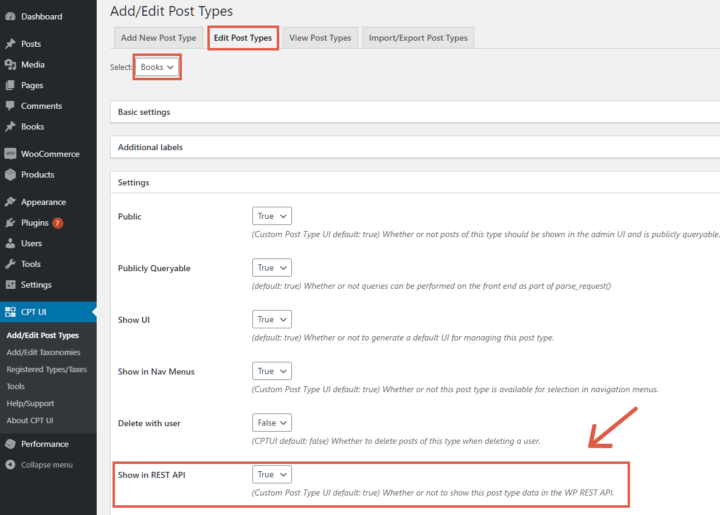Expand the Additional labels panel

(x=415, y=147)
